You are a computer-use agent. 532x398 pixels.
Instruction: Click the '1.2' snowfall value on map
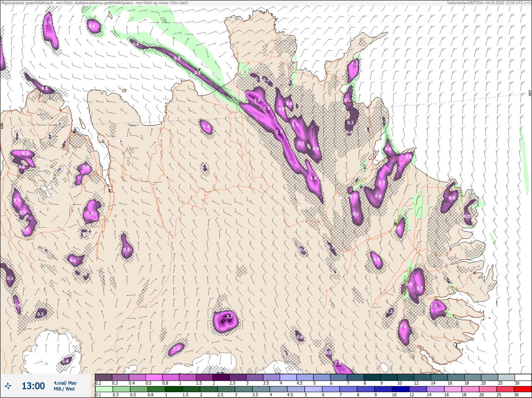coord(434,305)
